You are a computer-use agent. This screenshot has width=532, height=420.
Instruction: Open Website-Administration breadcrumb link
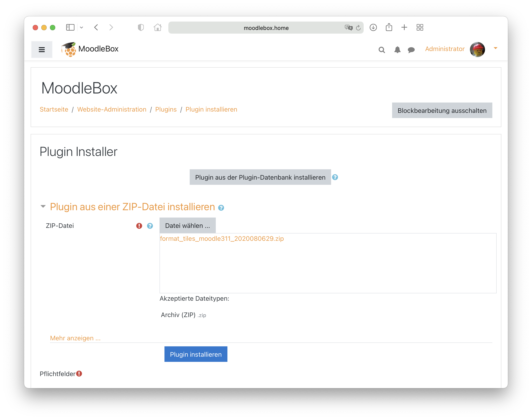click(x=112, y=109)
